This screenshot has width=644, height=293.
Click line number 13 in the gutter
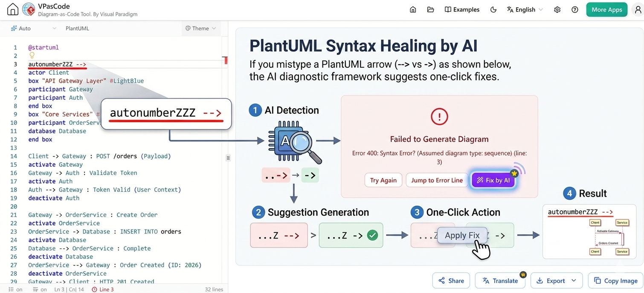[x=15, y=148]
